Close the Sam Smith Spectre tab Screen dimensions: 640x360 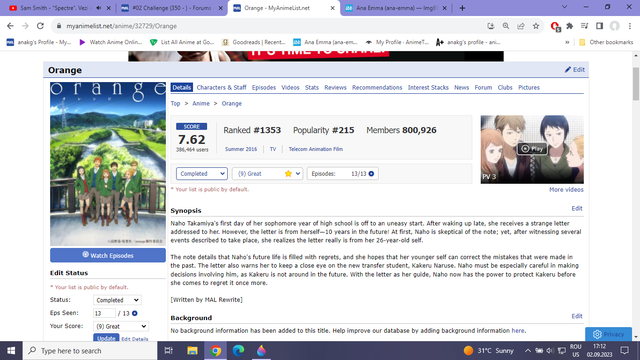point(109,8)
